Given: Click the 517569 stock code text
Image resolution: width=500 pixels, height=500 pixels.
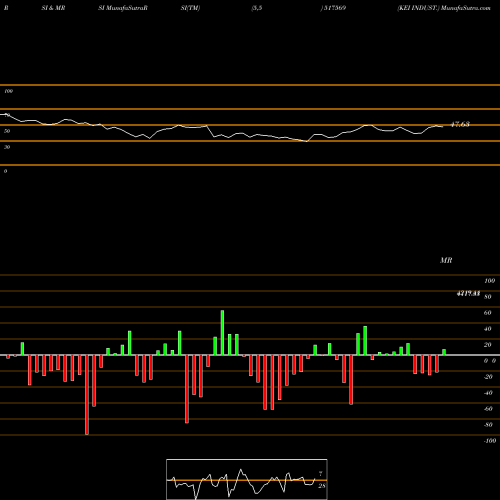Looking at the screenshot, I should click(334, 8).
